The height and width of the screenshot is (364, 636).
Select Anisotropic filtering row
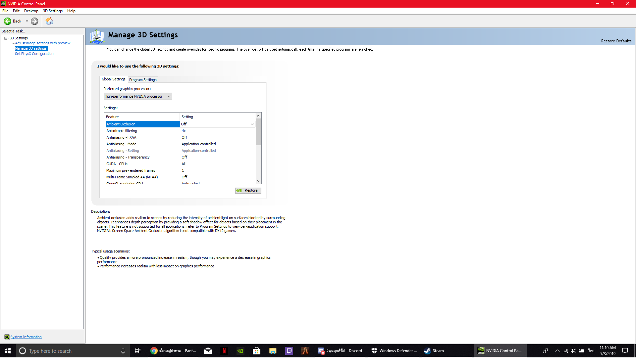click(180, 131)
